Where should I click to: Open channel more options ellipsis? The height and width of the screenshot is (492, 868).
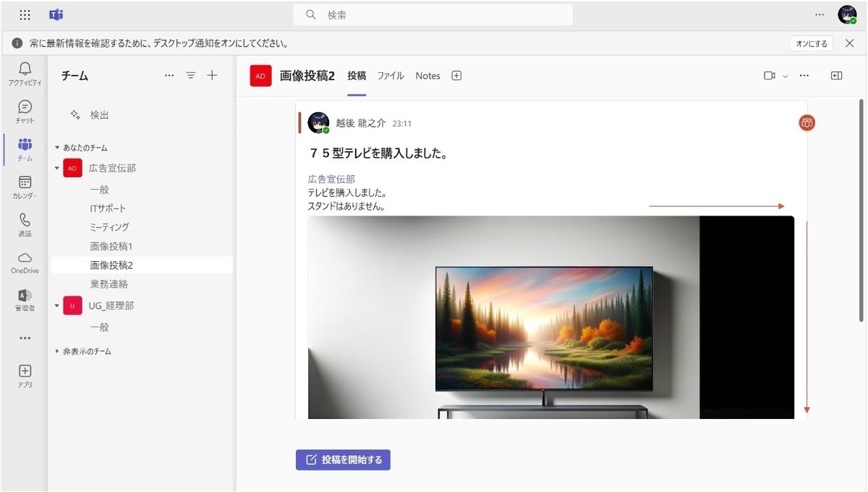tap(804, 75)
